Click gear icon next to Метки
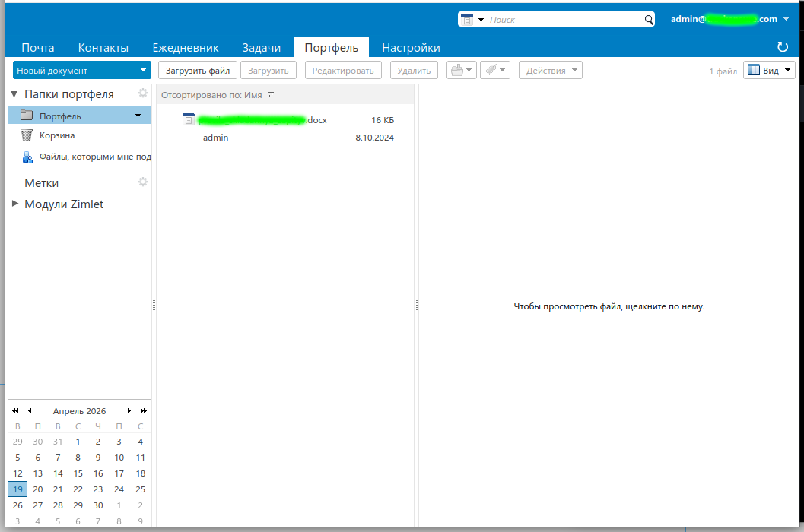804x532 pixels. tap(142, 182)
